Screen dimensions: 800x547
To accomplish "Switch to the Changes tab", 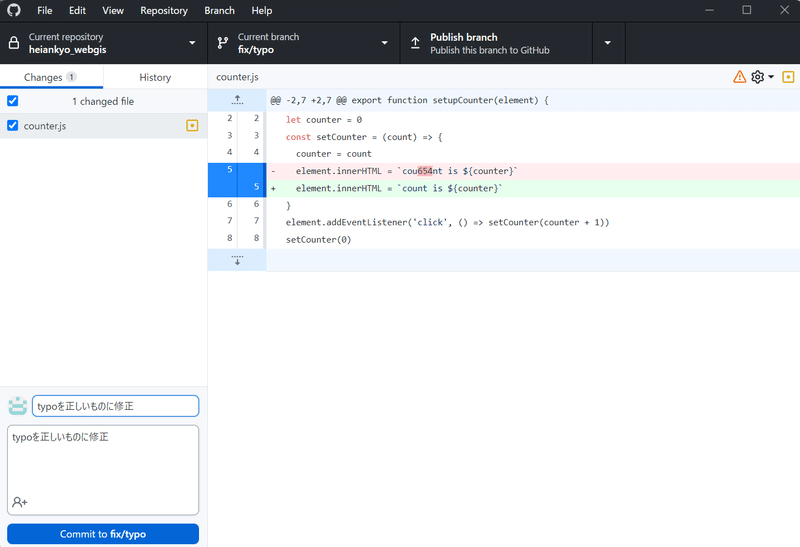I will [52, 77].
